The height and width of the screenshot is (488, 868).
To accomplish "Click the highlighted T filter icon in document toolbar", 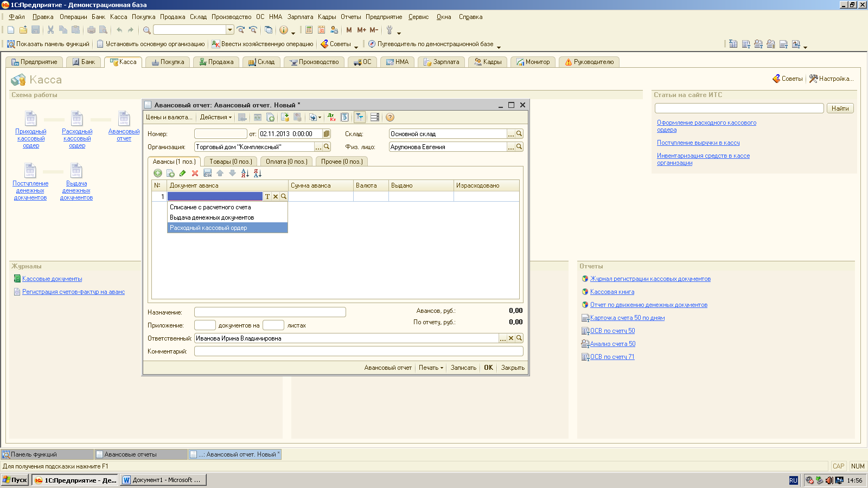I will (360, 117).
